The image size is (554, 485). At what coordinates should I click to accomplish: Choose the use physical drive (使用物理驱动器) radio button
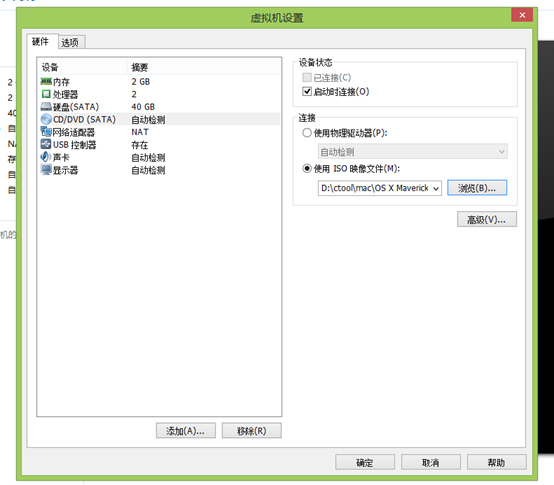[307, 133]
